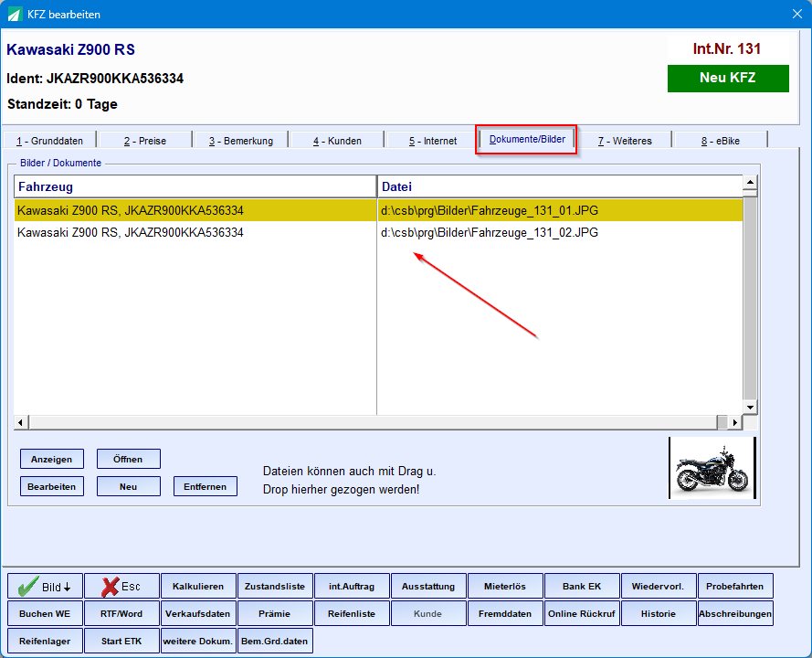The width and height of the screenshot is (812, 658).
Task: Click the Bank EK button
Action: 582,587
